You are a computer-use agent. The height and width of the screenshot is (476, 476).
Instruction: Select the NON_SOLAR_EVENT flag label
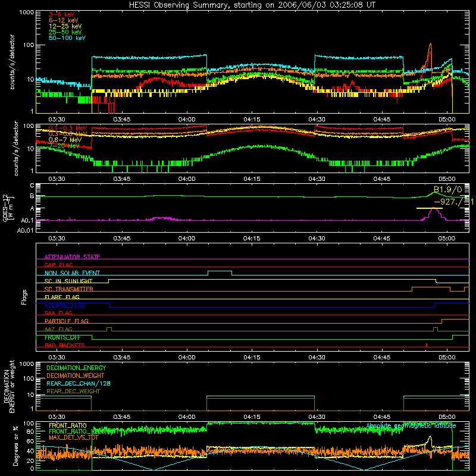(72, 273)
